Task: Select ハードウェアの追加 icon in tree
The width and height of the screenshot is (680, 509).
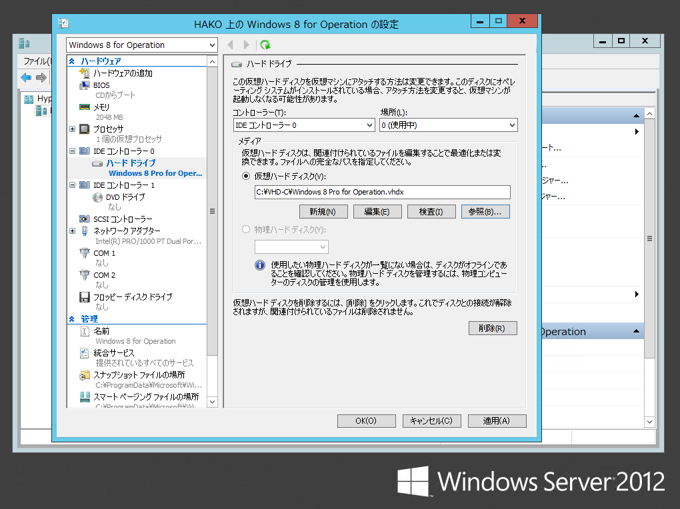Action: pyautogui.click(x=85, y=73)
